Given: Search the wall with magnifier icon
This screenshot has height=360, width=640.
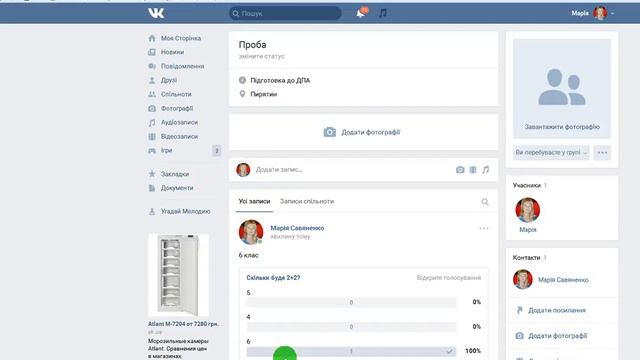Looking at the screenshot, I should [x=484, y=202].
